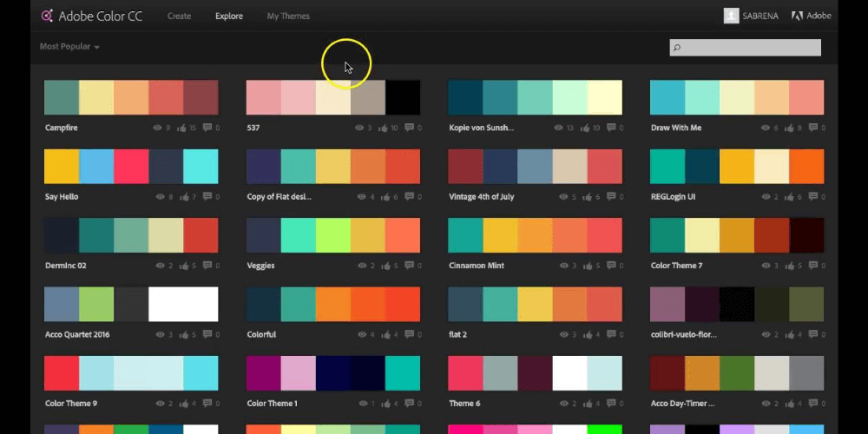This screenshot has width=868, height=434.
Task: Select the Vintage 4th of July palette
Action: pos(535,166)
